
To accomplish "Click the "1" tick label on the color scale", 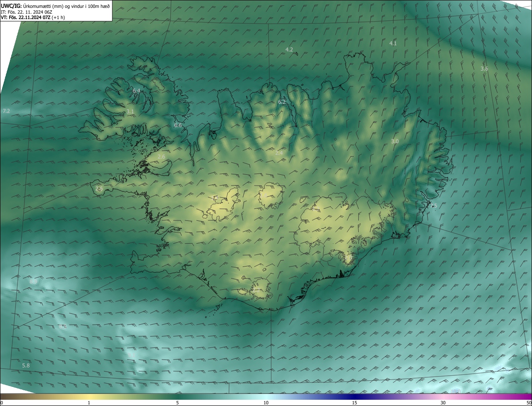I will pyautogui.click(x=89, y=403).
